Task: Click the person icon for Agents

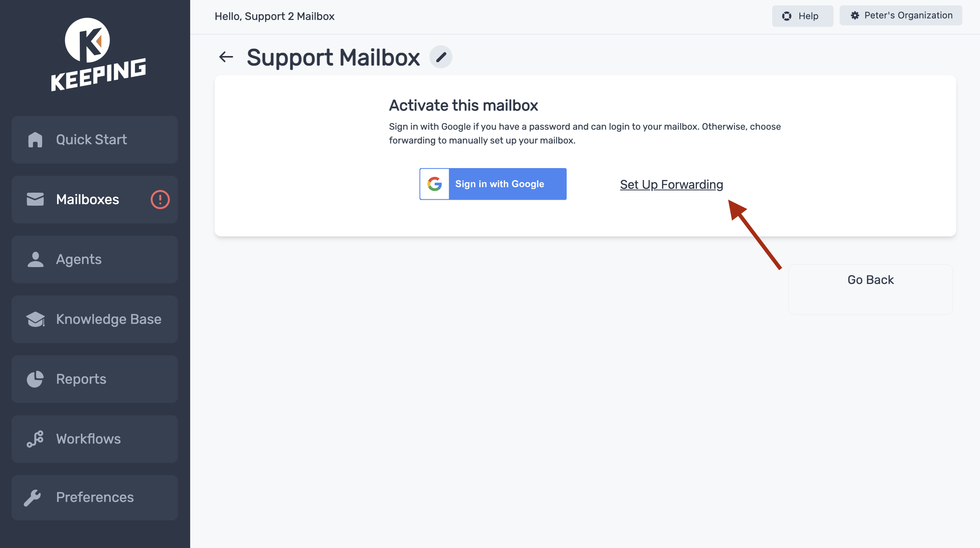Action: point(36,259)
